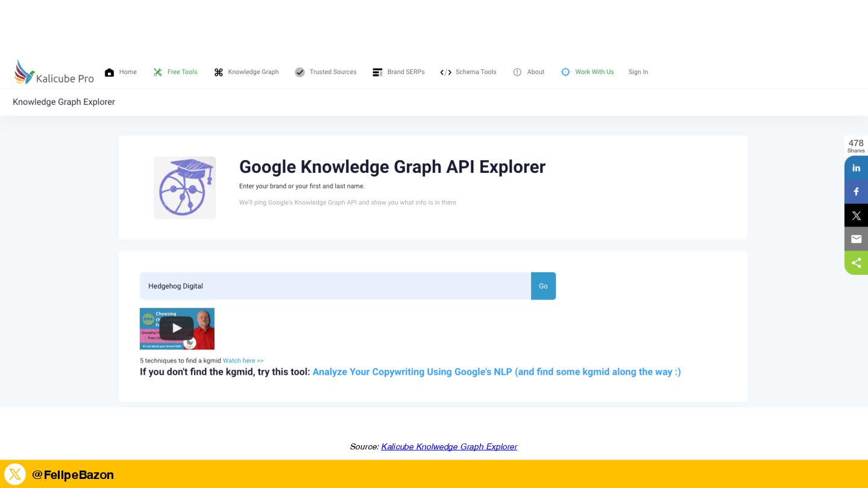Open the Analyze Your Copywriting NLP tool link
868x488 pixels.
click(497, 372)
